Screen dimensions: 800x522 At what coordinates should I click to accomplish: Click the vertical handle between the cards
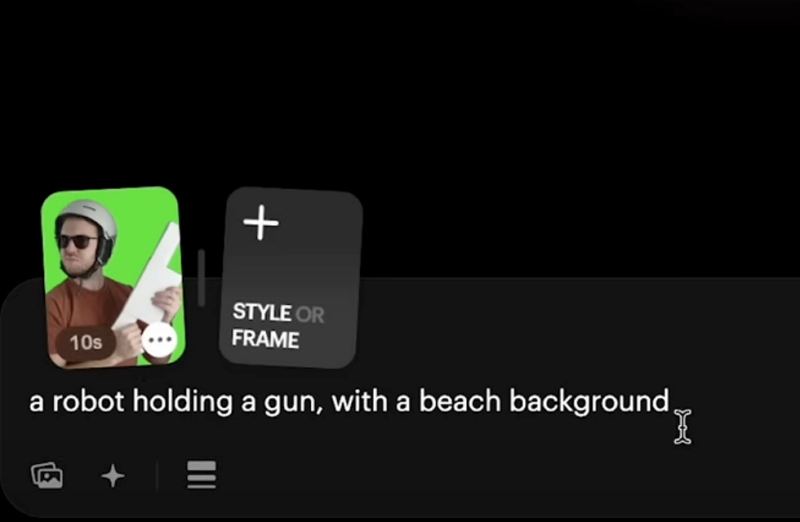tap(202, 278)
